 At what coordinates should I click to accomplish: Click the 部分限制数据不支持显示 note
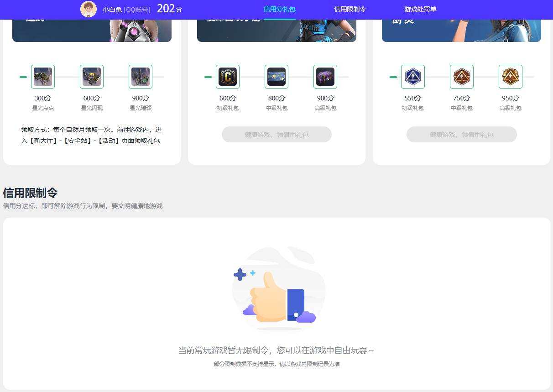[x=276, y=364]
